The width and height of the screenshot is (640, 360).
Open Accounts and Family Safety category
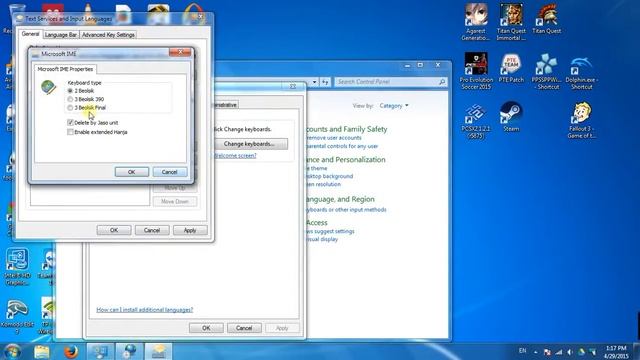pos(346,129)
